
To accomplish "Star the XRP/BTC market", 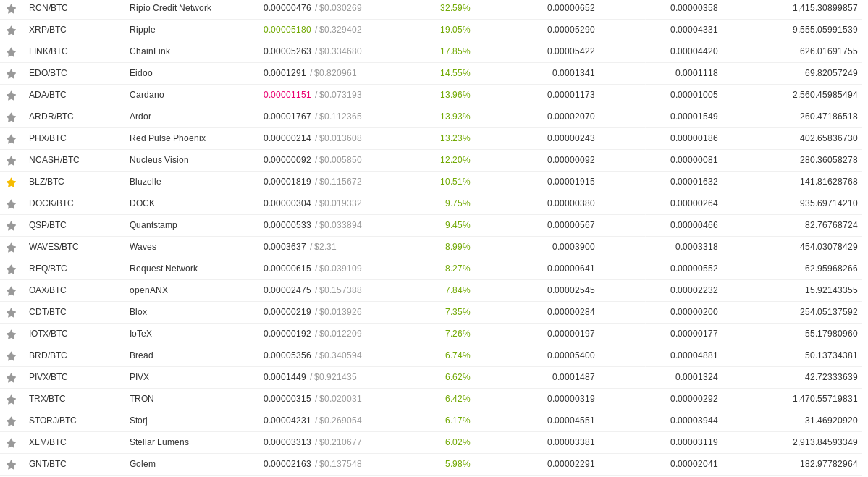I will (11, 30).
